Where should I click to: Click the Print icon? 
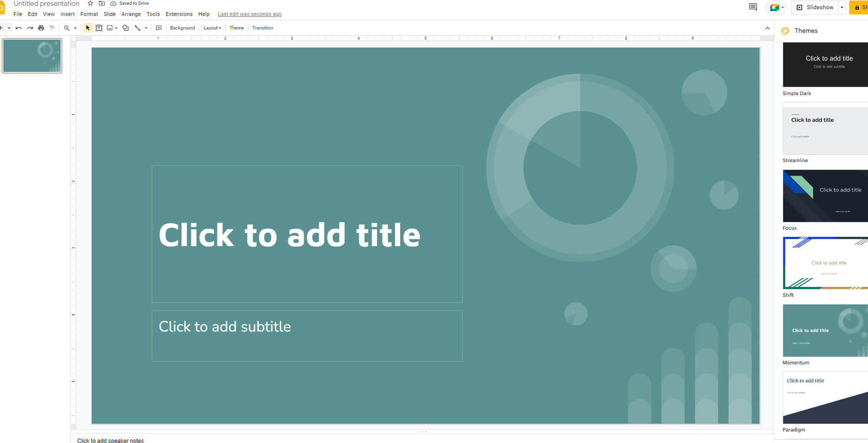[41, 28]
